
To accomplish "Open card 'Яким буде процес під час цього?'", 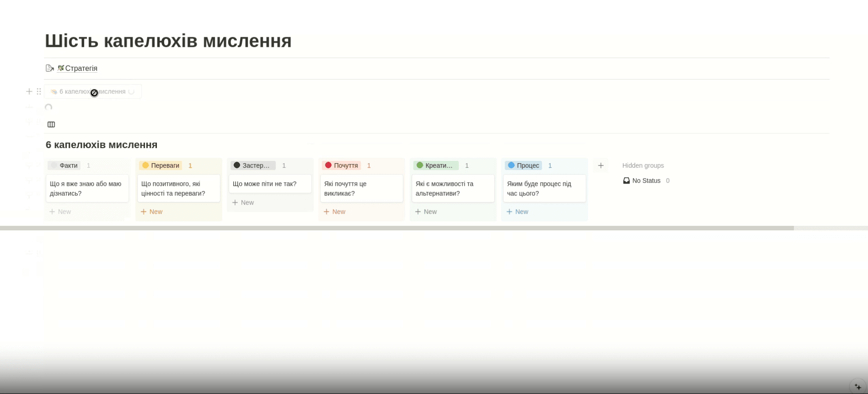I will pos(544,188).
